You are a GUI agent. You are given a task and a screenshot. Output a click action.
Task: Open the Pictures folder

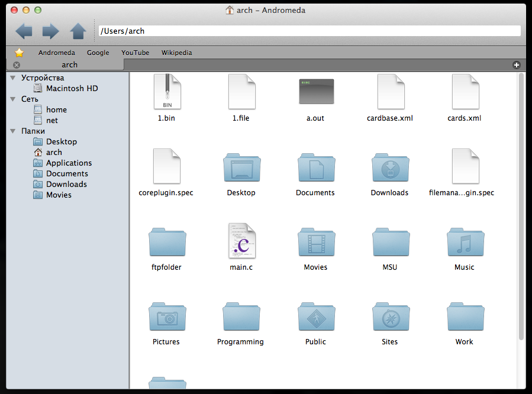[167, 317]
